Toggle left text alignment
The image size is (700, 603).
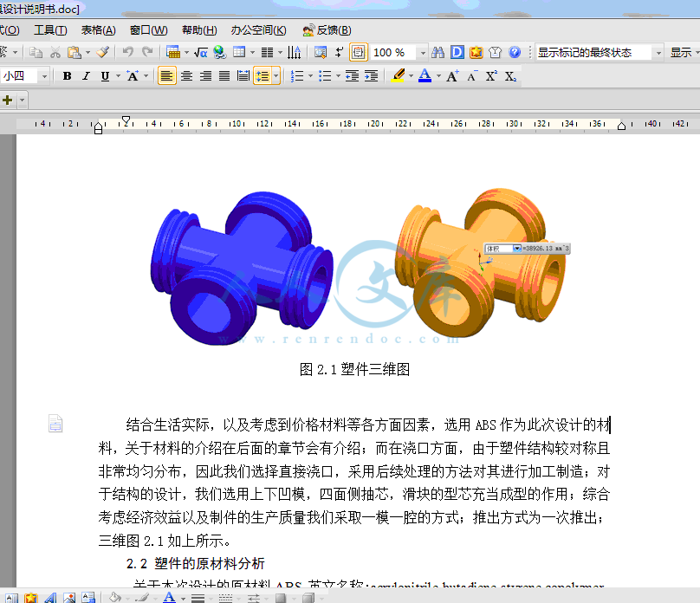click(x=166, y=76)
